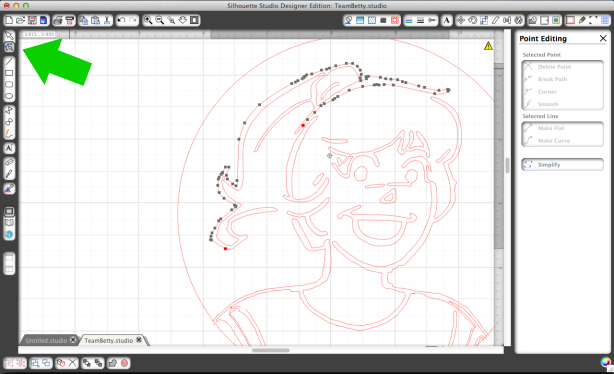Click the Delete X icon in bottom toolbar

(72, 363)
